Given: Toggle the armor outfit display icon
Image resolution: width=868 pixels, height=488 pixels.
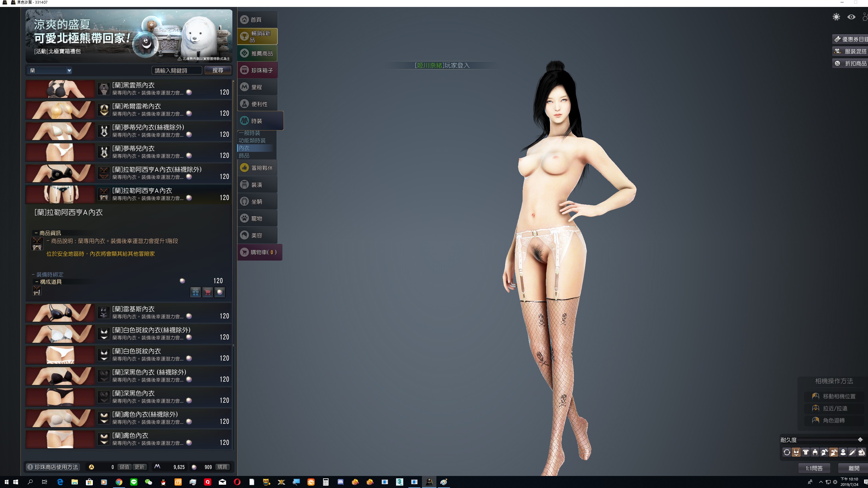Looking at the screenshot, I should click(x=806, y=452).
